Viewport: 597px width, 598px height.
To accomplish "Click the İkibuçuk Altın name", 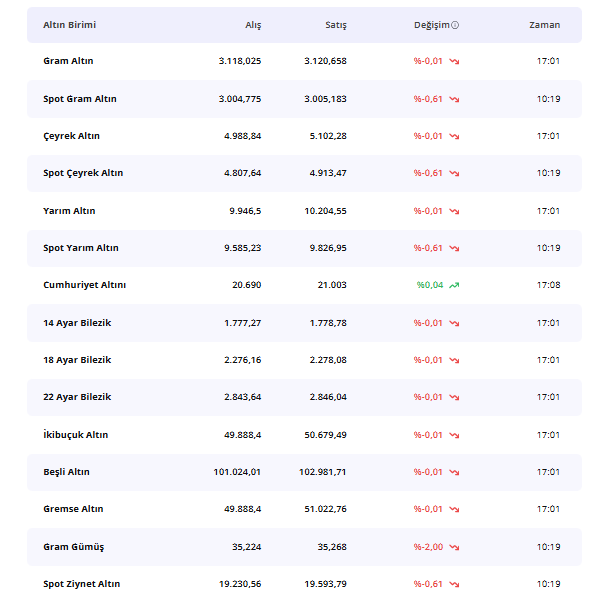I will [x=76, y=435].
